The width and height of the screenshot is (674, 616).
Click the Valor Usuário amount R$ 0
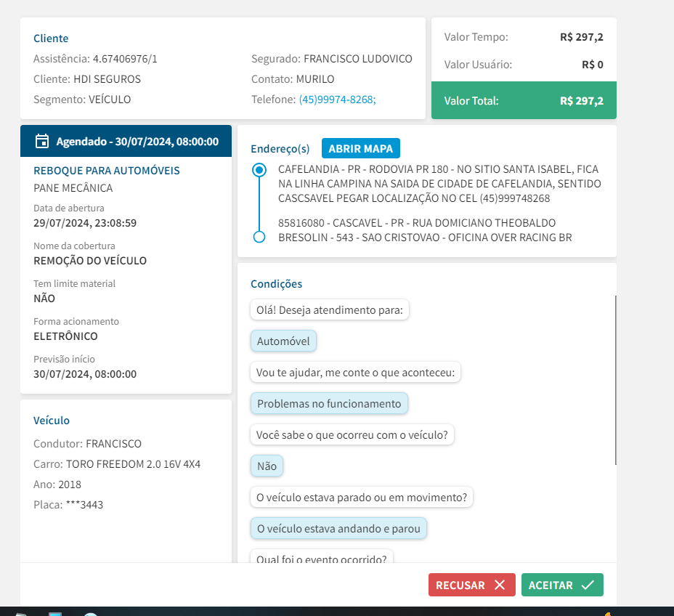(x=593, y=65)
